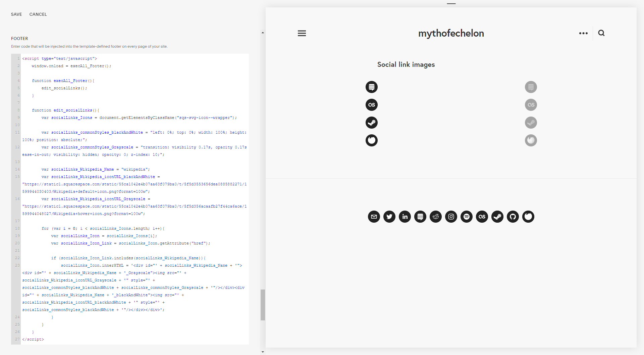Click the Last.fm icon in footer

(x=482, y=217)
